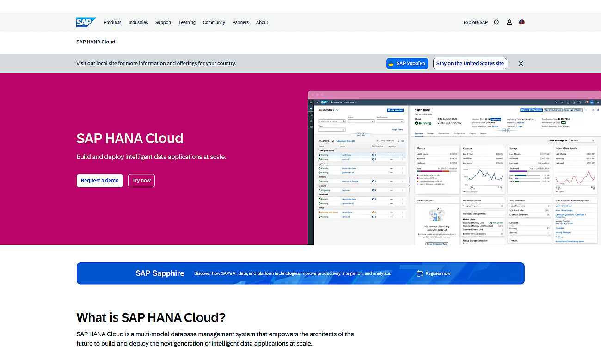Open the Support menu

pyautogui.click(x=163, y=22)
